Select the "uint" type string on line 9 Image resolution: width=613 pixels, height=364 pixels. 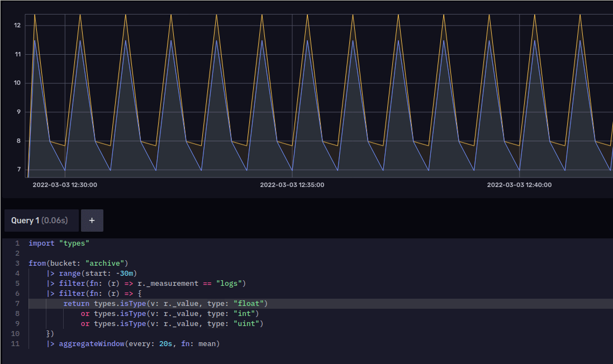click(248, 323)
